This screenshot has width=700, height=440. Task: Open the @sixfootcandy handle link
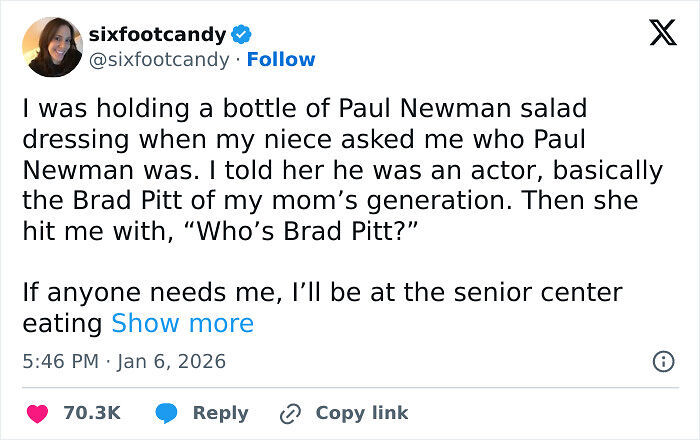(158, 59)
